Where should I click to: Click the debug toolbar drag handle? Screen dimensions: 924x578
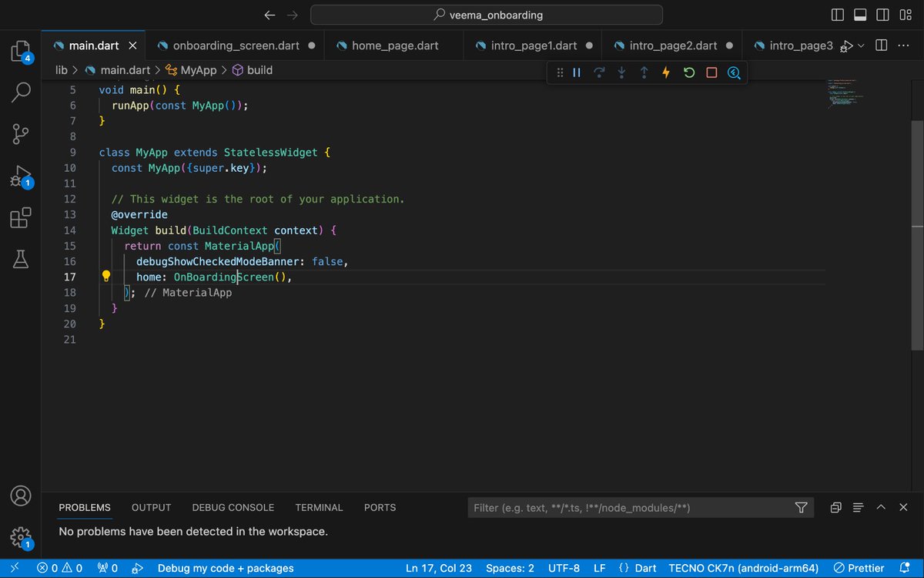coord(560,72)
